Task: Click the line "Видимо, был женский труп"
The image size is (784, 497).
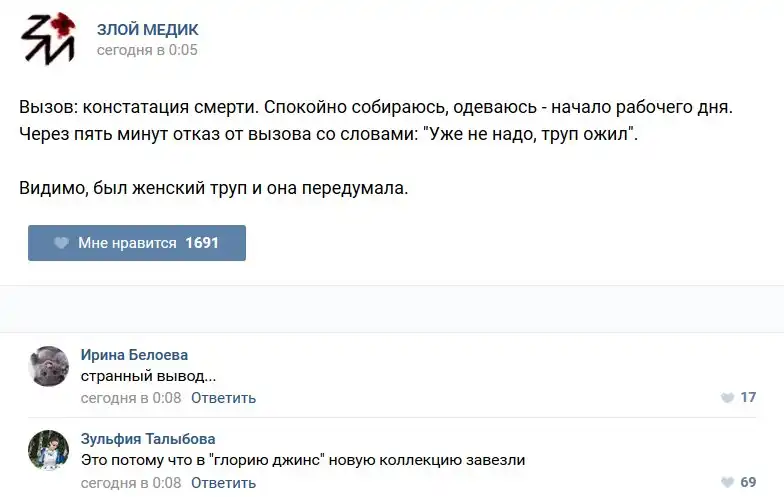Action: point(214,187)
